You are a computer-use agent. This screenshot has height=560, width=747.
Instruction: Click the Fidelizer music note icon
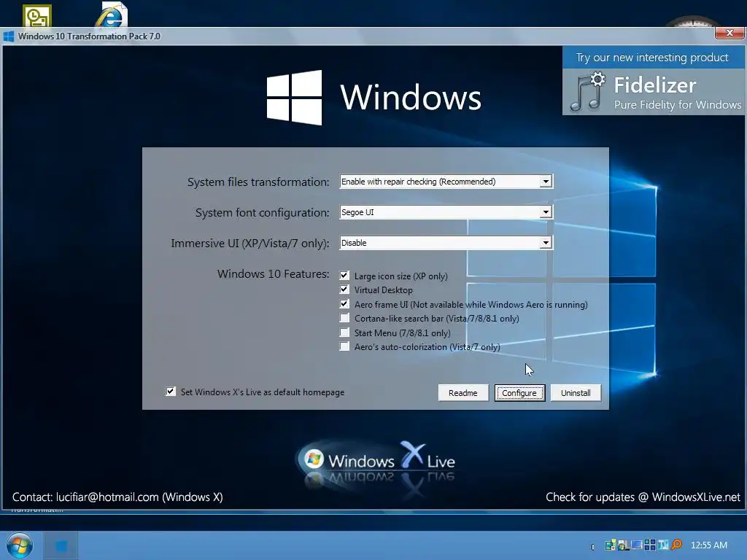(x=588, y=92)
